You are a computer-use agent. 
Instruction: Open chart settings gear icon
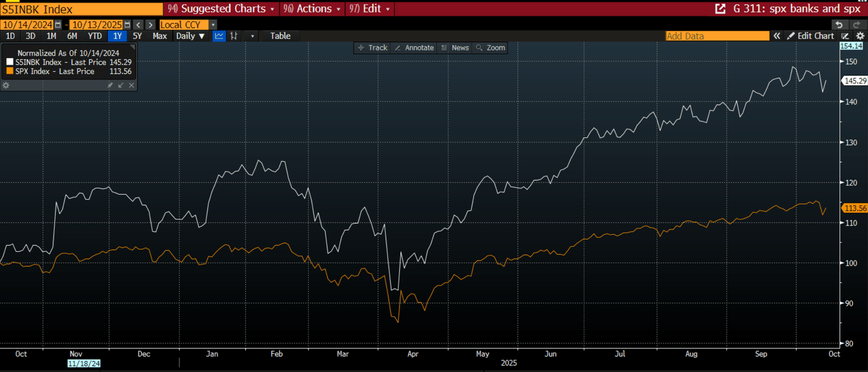[860, 36]
